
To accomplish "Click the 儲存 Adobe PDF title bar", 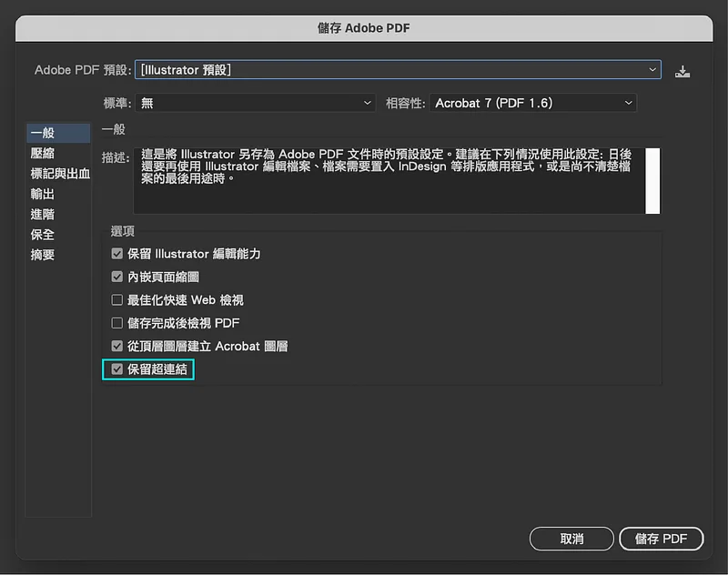I will tap(364, 28).
